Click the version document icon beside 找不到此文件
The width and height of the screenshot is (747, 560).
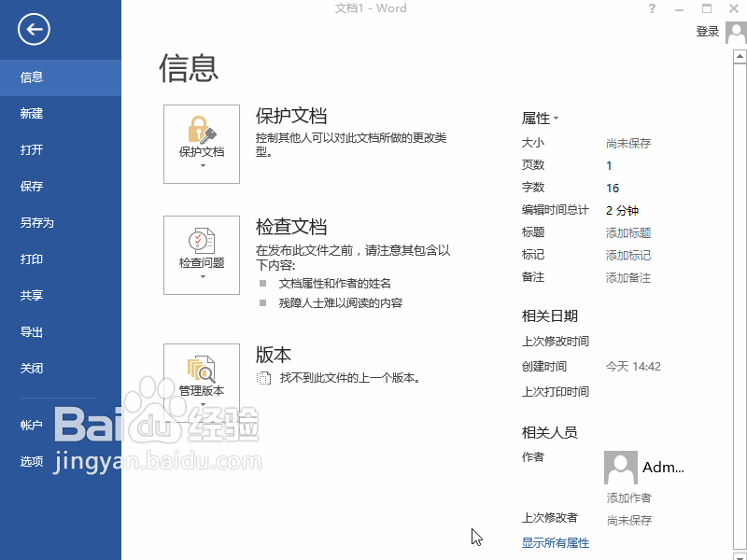coord(263,378)
